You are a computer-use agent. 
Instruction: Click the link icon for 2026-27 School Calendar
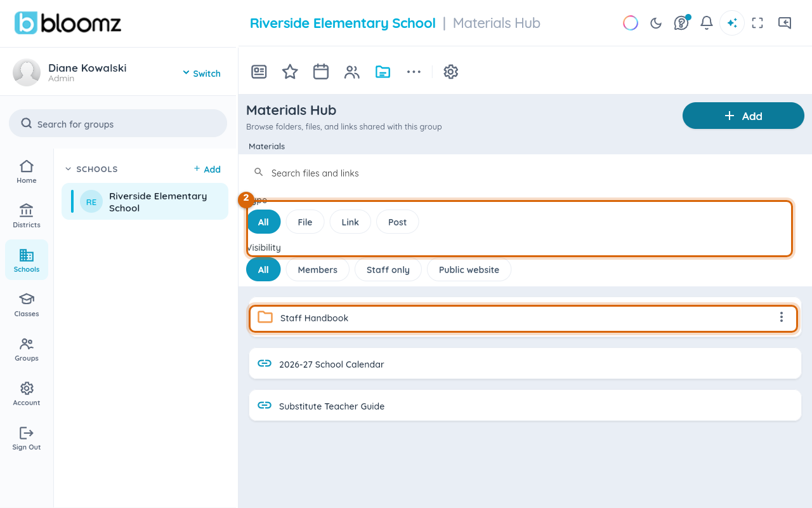265,363
